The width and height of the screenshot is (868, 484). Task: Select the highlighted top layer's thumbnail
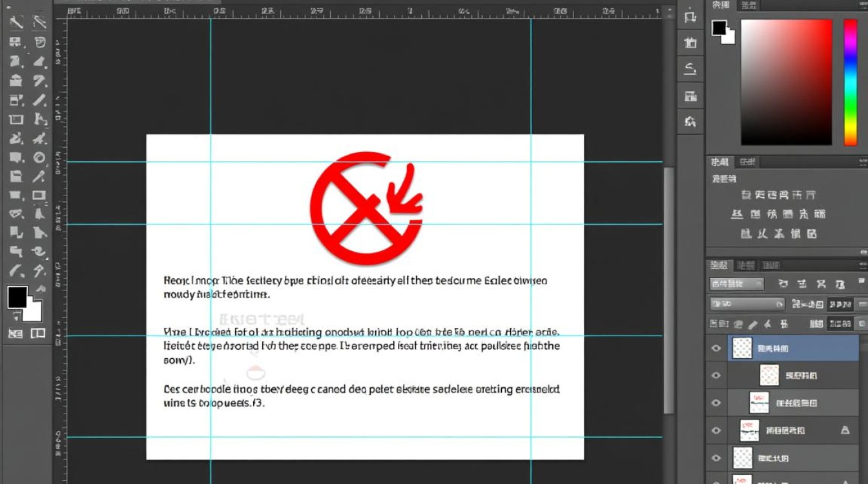(x=743, y=348)
